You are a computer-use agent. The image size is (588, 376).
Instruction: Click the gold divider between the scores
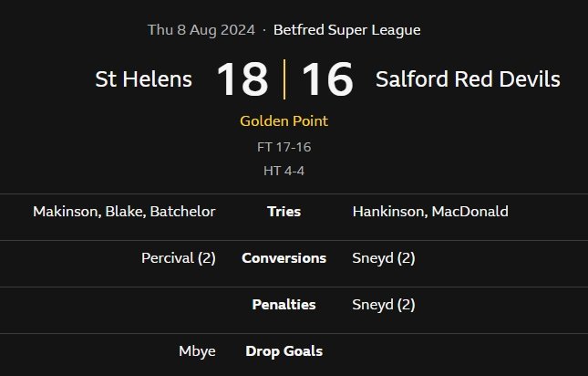(284, 79)
